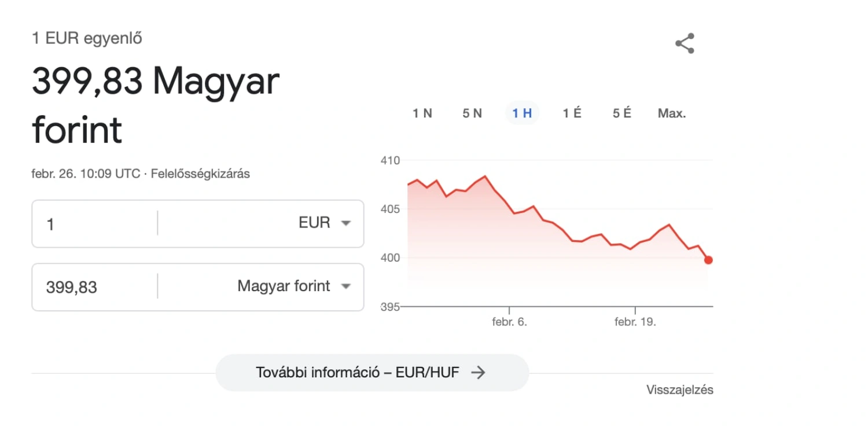
Task: Click the red endpoint dot on chart
Action: click(x=708, y=260)
